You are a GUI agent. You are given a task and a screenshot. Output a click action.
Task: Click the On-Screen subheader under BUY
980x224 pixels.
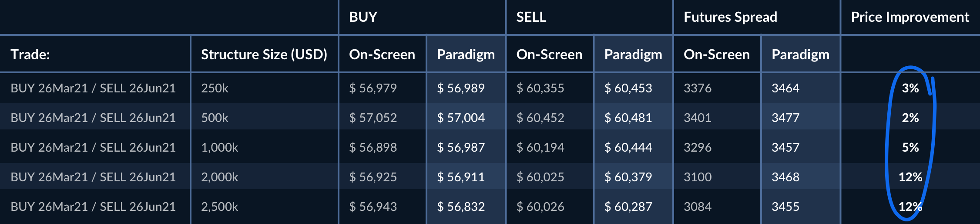tap(382, 54)
